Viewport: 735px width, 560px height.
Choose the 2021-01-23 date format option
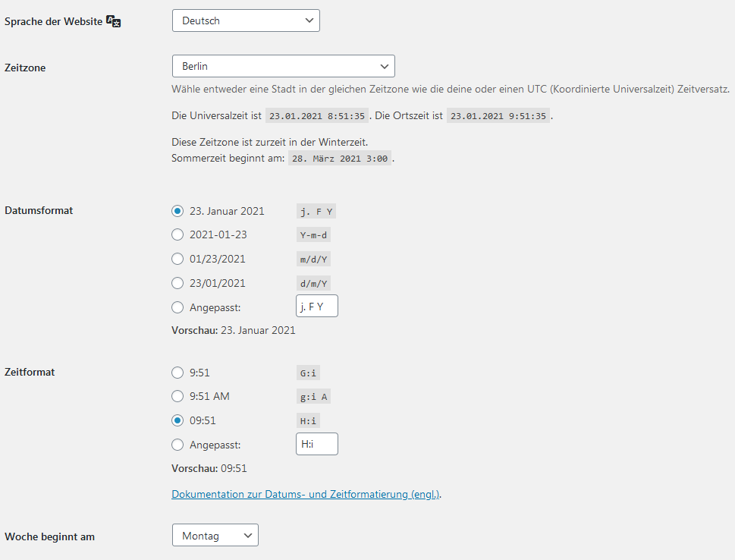177,235
